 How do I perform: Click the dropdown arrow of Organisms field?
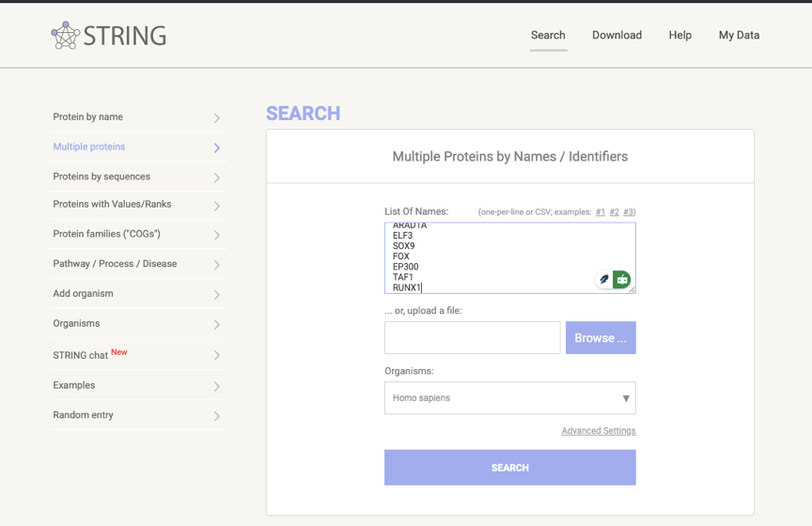pos(626,398)
